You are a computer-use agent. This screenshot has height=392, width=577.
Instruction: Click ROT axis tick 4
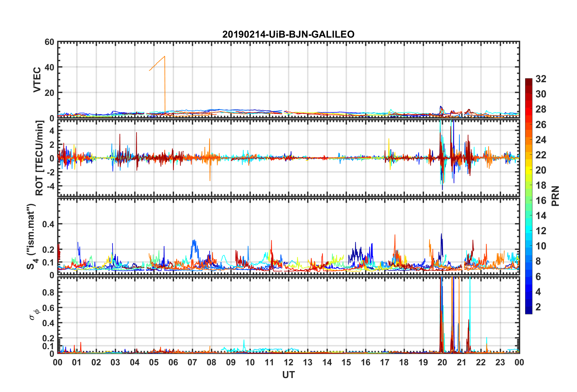click(52, 130)
